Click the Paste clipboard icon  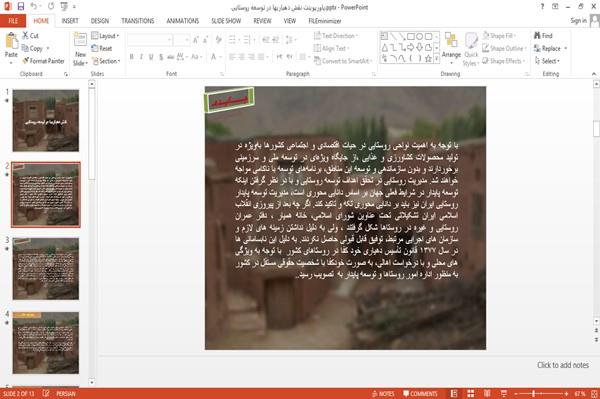click(x=11, y=41)
